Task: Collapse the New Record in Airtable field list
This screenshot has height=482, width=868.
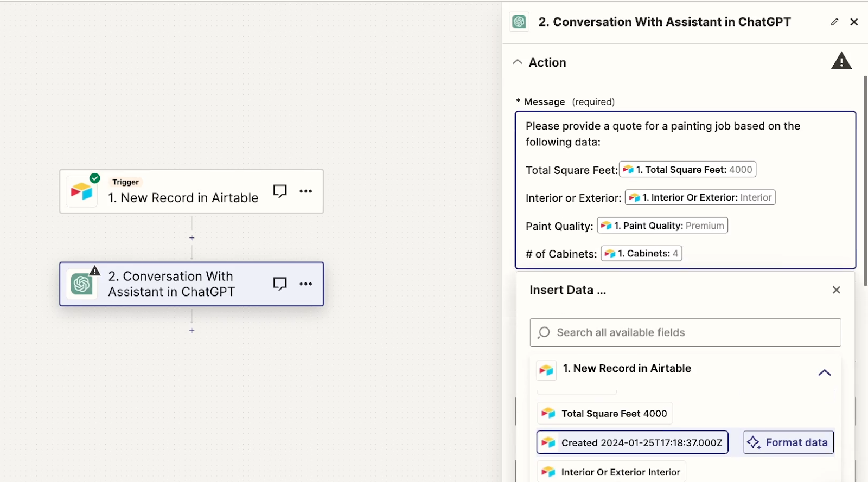Action: 825,372
